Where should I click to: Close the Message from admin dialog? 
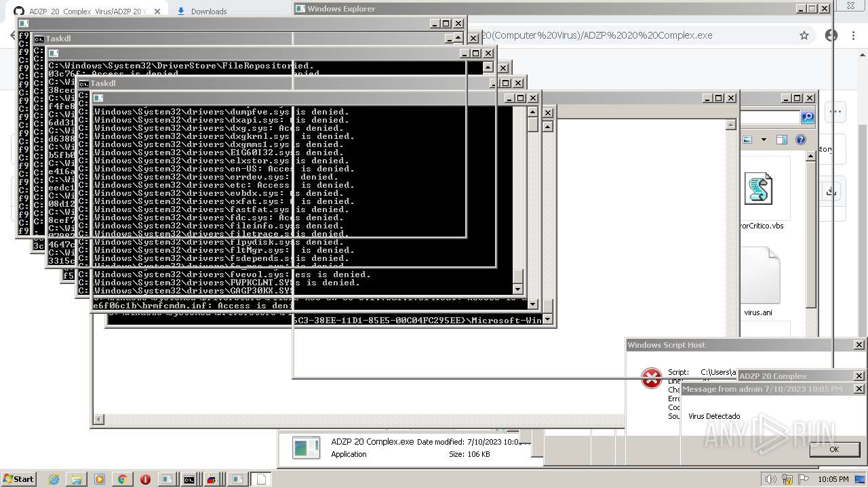pos(859,389)
